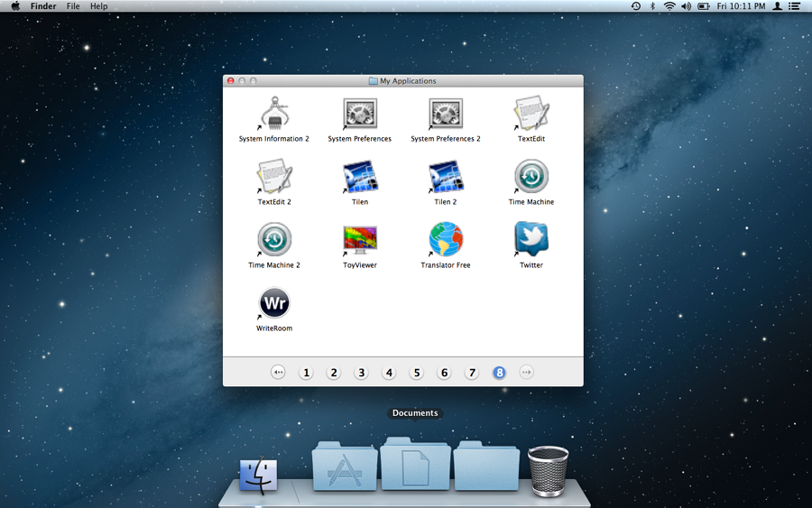
Task: Click the volume menu bar icon
Action: pos(687,6)
